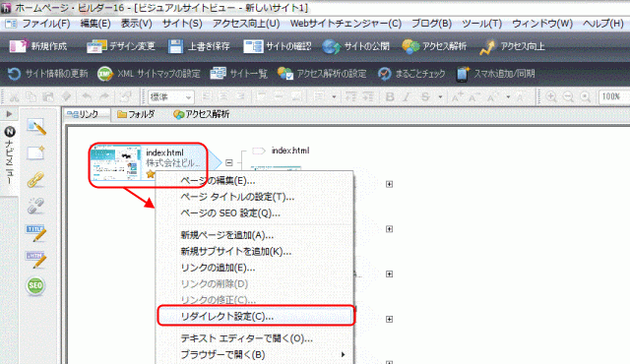The image size is (630, 364).
Task: Select the child index.html link node
Action: [x=281, y=151]
